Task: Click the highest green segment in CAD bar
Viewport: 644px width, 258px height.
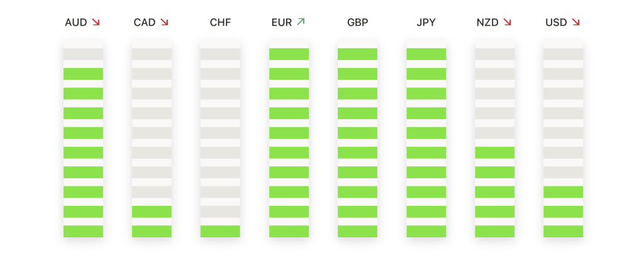Action: tap(152, 212)
